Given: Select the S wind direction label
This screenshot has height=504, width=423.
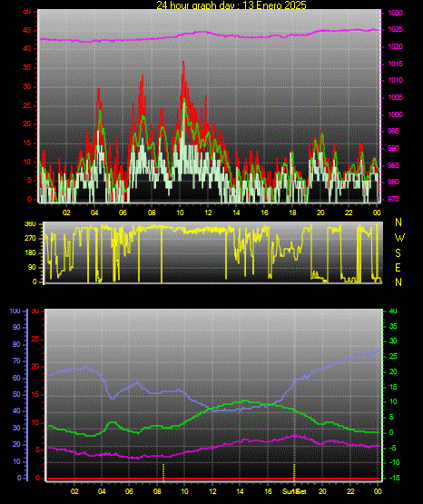Looking at the screenshot, I should (x=398, y=253).
